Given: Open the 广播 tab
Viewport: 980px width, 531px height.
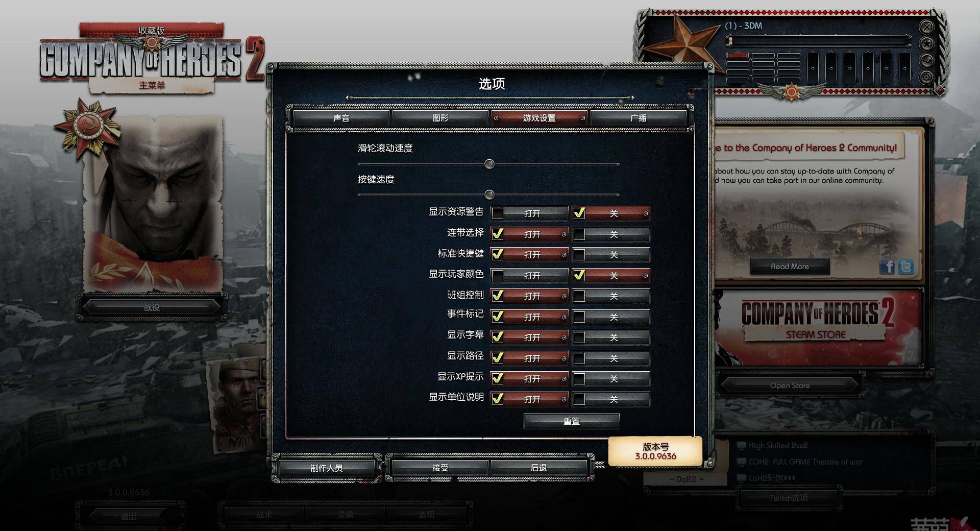Looking at the screenshot, I should click(x=638, y=118).
